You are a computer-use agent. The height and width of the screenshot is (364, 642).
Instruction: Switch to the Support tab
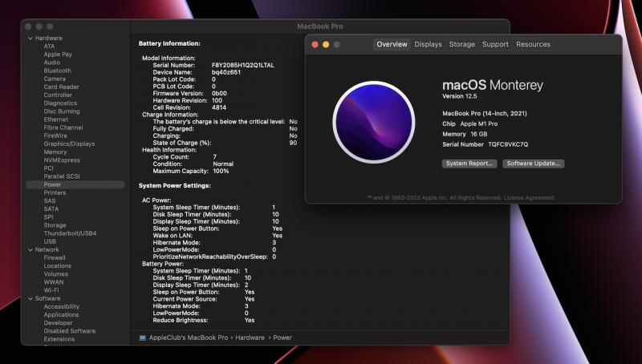point(495,44)
